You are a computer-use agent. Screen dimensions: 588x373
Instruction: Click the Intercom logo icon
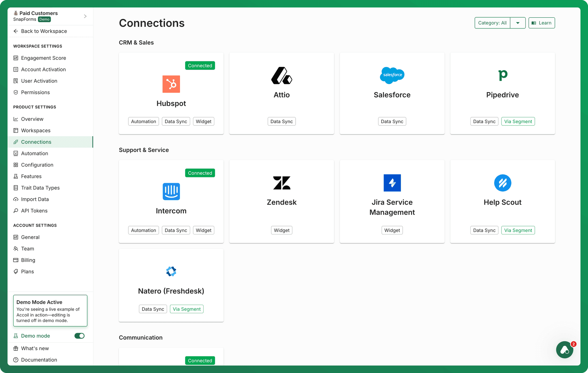click(171, 191)
